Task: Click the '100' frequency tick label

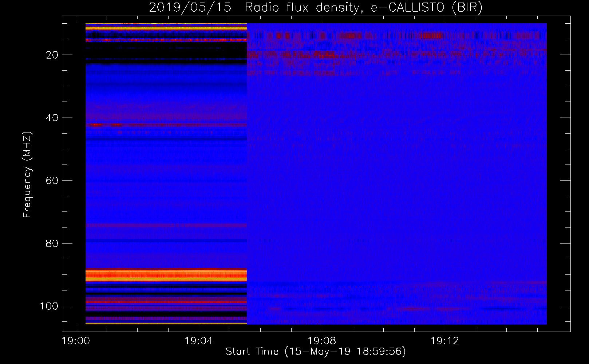Action: point(49,306)
